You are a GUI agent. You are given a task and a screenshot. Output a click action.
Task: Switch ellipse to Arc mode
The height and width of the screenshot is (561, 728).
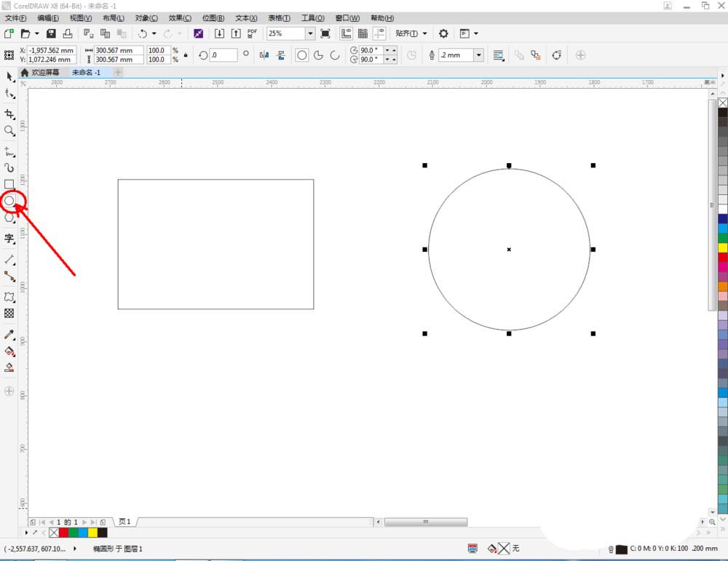(336, 55)
